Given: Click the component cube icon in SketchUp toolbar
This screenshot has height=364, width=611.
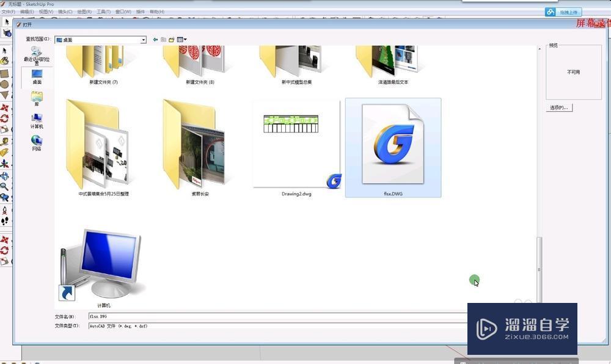Looking at the screenshot, I should tap(7, 33).
